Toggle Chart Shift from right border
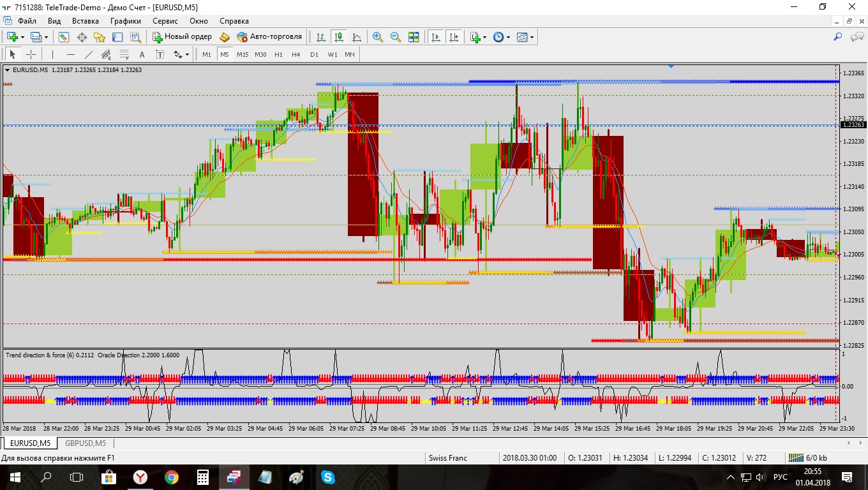This screenshot has width=868, height=490. [x=454, y=37]
